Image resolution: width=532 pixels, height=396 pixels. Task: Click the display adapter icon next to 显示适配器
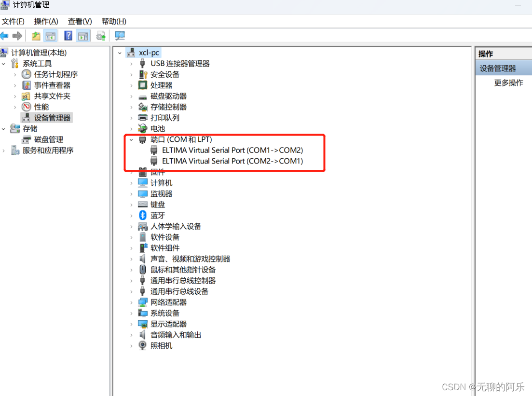pyautogui.click(x=142, y=324)
